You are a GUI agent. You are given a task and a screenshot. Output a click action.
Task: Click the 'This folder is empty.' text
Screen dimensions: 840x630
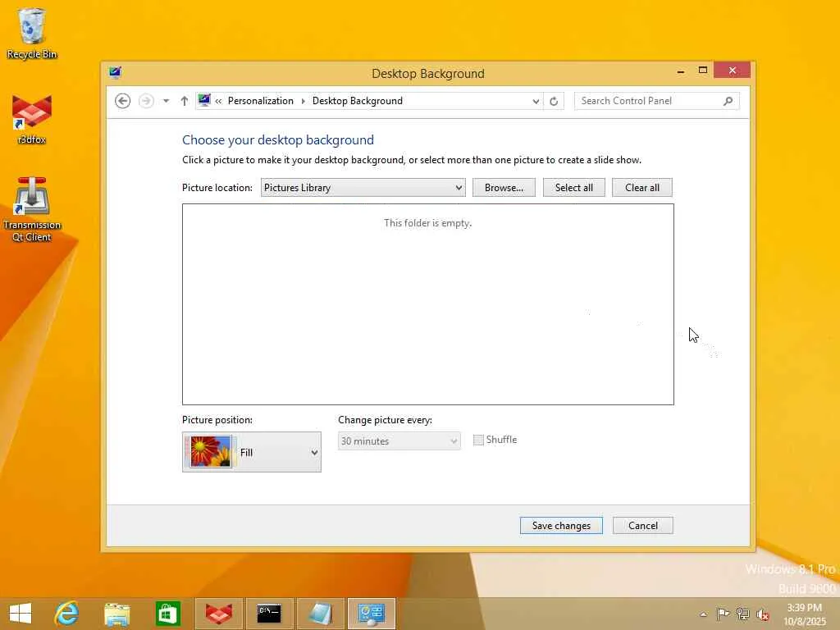click(x=427, y=223)
